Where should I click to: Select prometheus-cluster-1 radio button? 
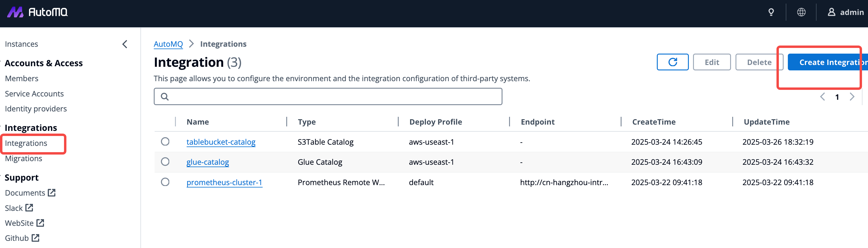(165, 182)
